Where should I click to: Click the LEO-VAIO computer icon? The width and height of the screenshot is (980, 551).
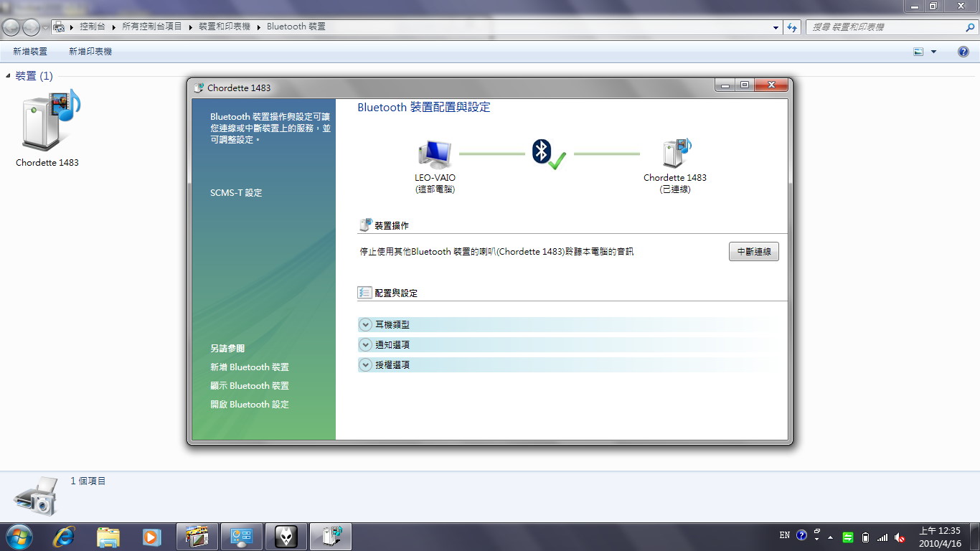435,154
